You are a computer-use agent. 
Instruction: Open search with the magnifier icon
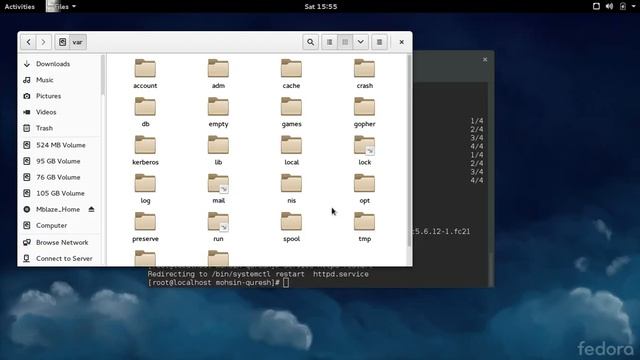(x=311, y=42)
